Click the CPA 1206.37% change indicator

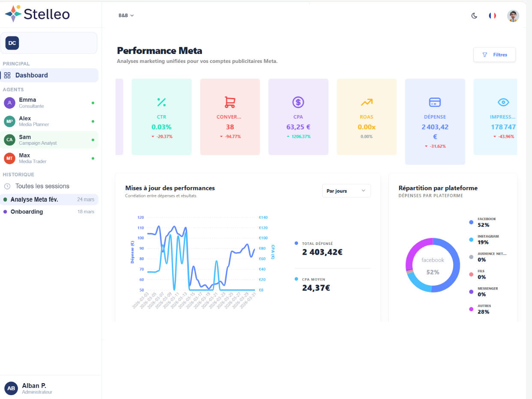(298, 137)
